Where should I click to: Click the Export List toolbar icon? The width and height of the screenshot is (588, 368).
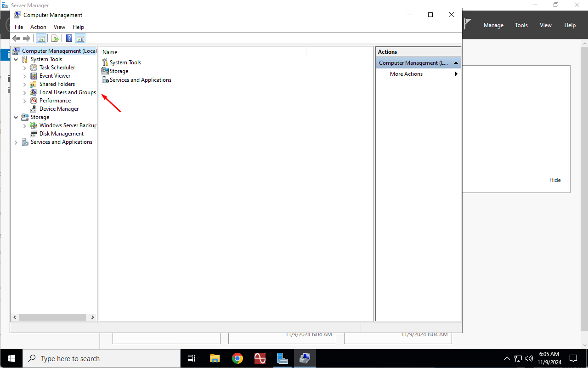(x=55, y=39)
